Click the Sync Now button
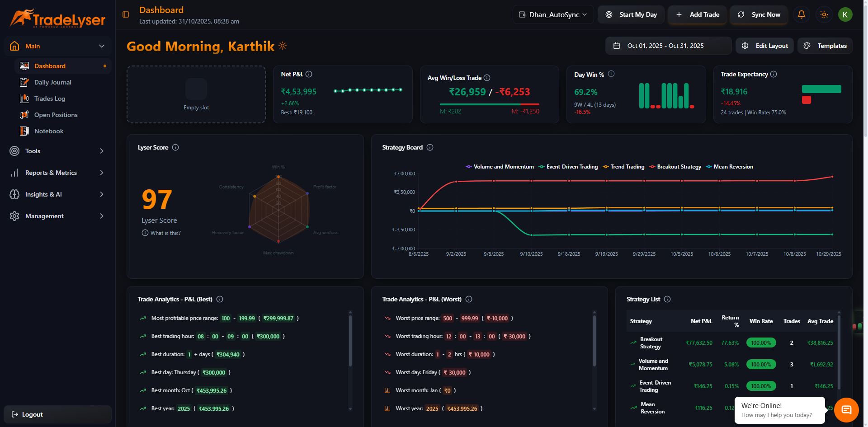This screenshot has width=868, height=427. click(759, 14)
